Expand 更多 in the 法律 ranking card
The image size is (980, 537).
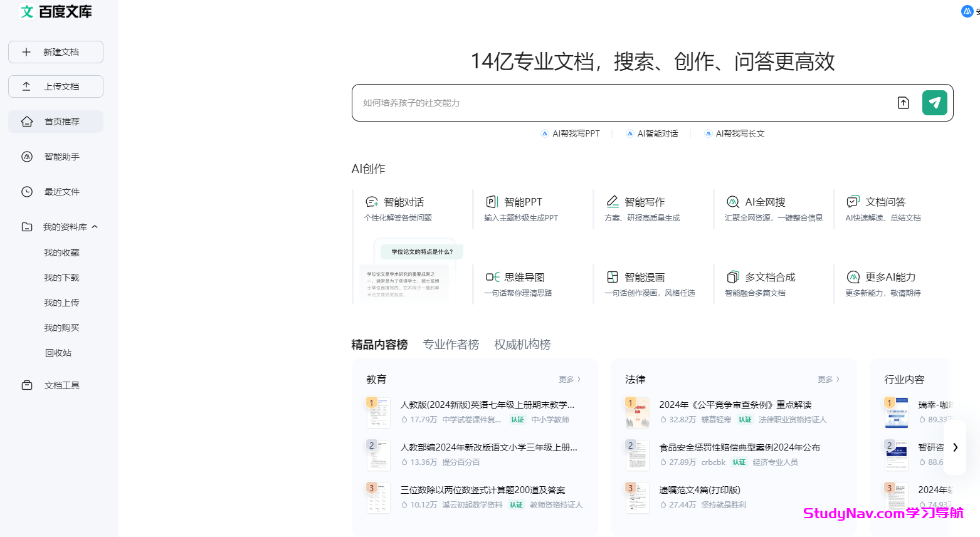coord(828,380)
